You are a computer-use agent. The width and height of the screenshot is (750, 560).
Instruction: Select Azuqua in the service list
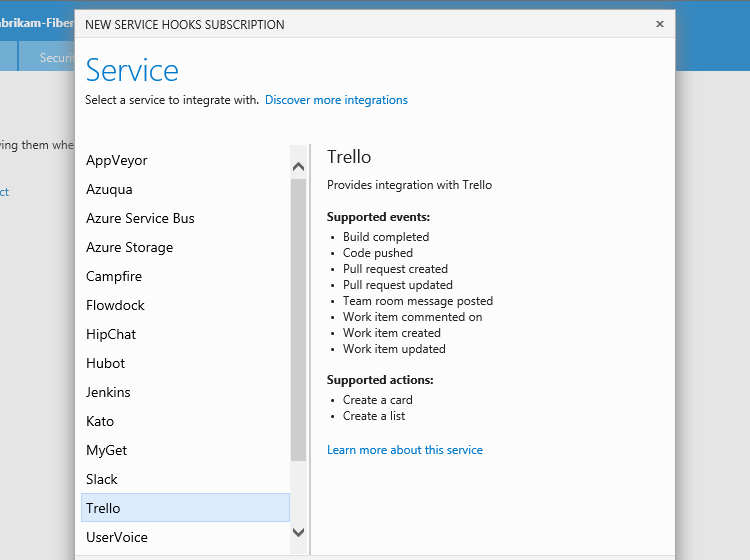click(185, 189)
